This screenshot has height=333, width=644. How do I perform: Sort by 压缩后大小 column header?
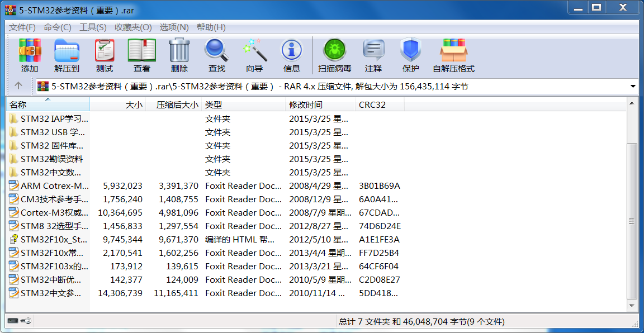point(174,104)
